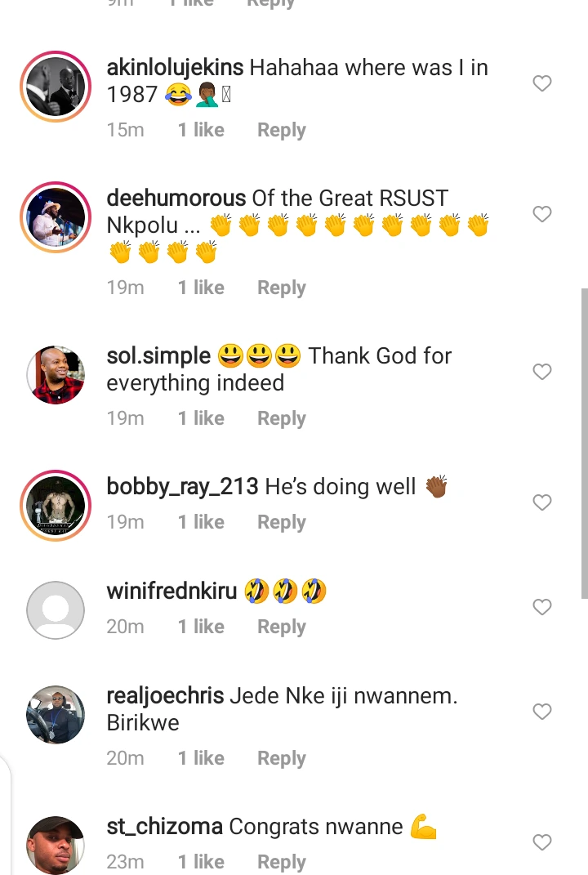
Task: View deehumorous' story avatar
Action: tap(56, 217)
